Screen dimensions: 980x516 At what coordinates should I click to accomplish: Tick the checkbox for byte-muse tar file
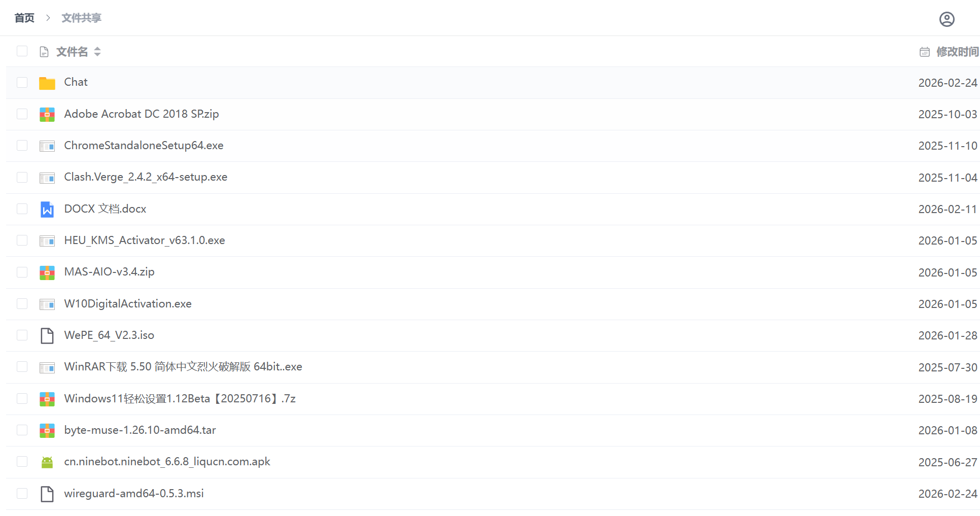22,430
